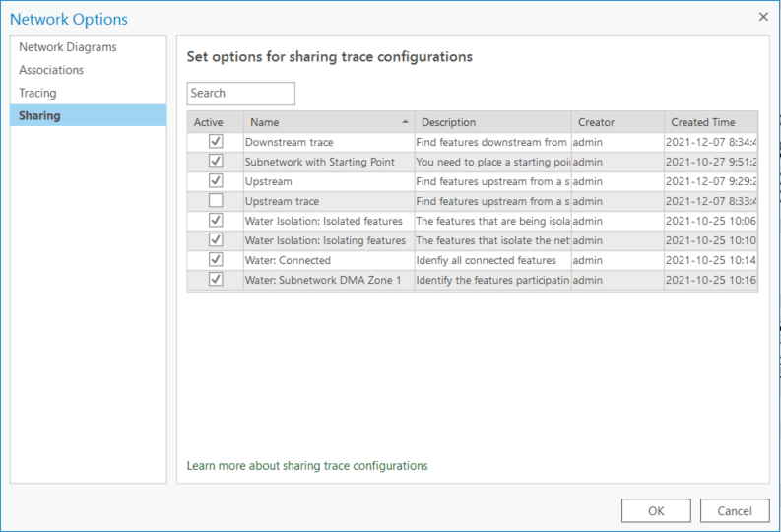Click description 'The features that are being isola'
781x532 pixels.
[x=492, y=221]
